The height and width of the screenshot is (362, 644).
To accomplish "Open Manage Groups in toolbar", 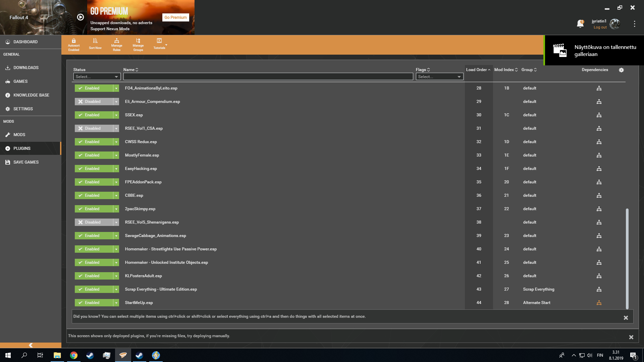I will pyautogui.click(x=138, y=45).
